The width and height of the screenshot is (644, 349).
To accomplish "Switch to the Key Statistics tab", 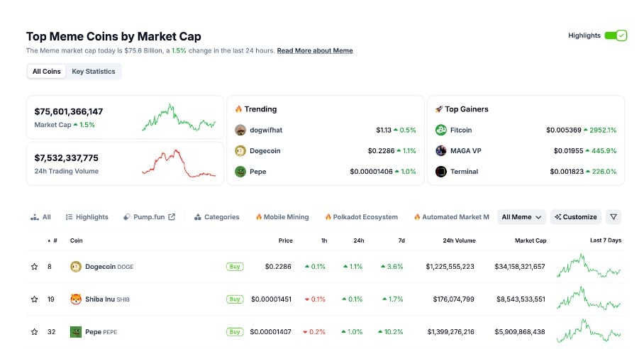I will [x=94, y=72].
